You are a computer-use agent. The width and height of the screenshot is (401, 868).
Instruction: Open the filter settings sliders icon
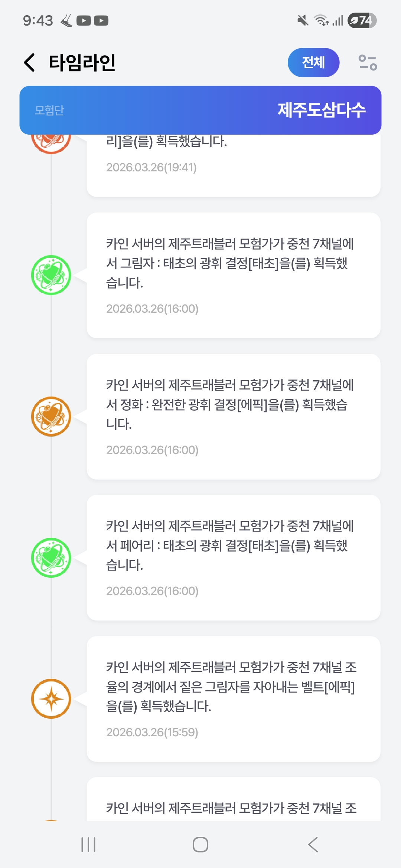[368, 62]
